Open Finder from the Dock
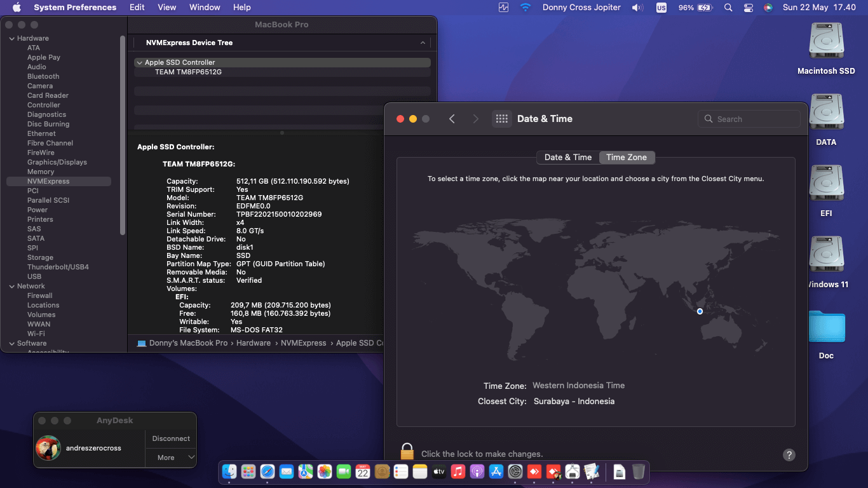The width and height of the screenshot is (868, 488). coord(229,471)
